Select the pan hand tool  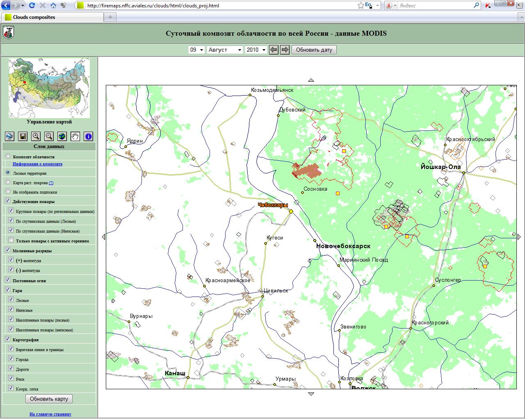(x=75, y=136)
